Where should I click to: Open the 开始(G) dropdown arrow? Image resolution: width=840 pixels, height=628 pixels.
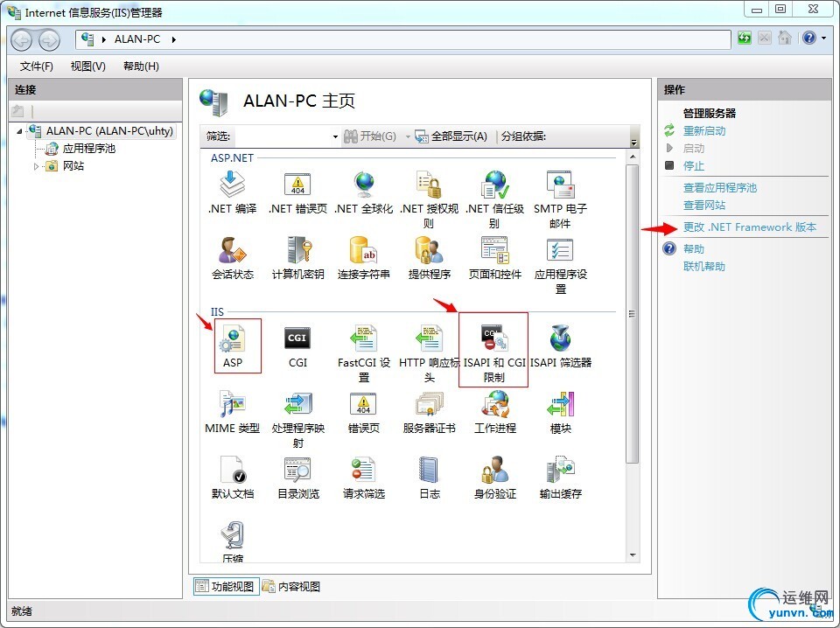(x=407, y=136)
